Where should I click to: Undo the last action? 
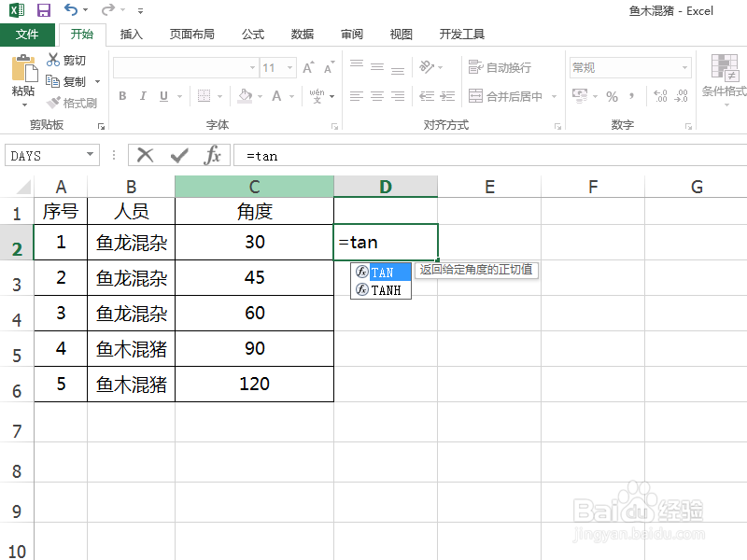(x=71, y=10)
